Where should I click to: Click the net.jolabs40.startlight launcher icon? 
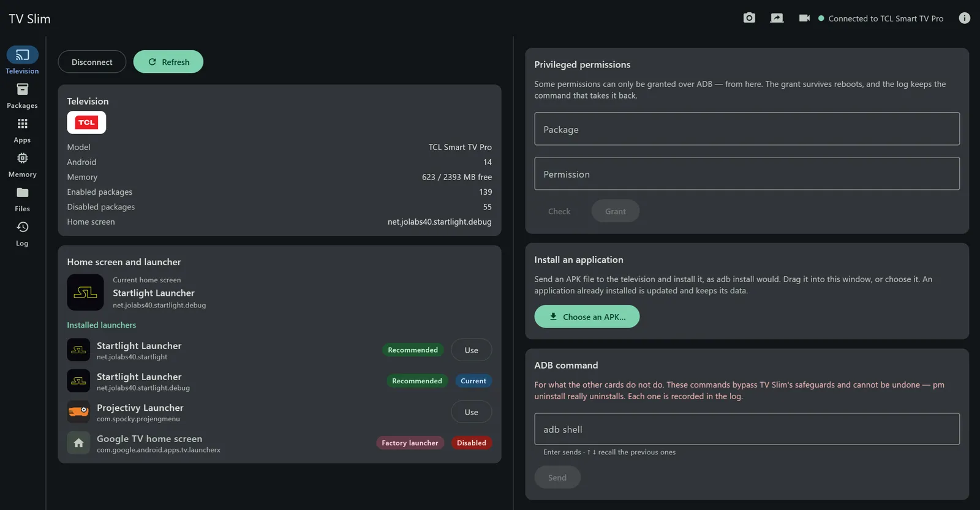78,350
